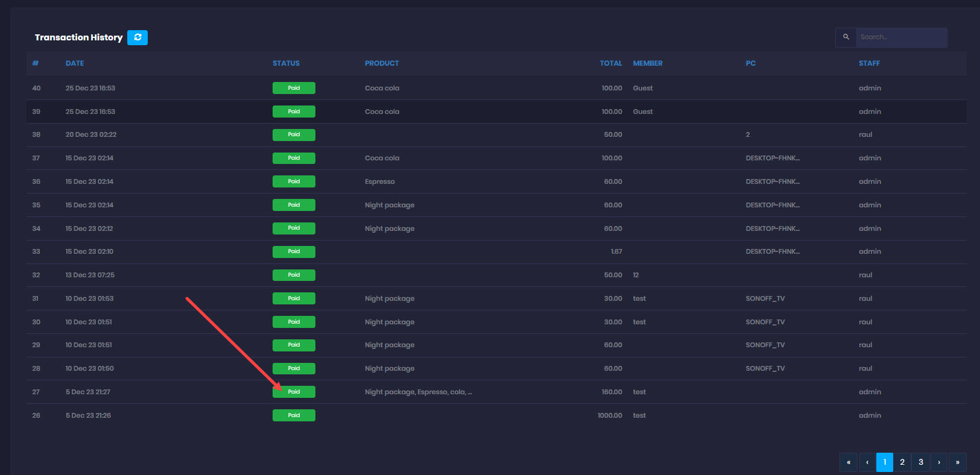This screenshot has height=475, width=980.
Task: Open transaction 26 with total 1000.00
Action: 609,415
